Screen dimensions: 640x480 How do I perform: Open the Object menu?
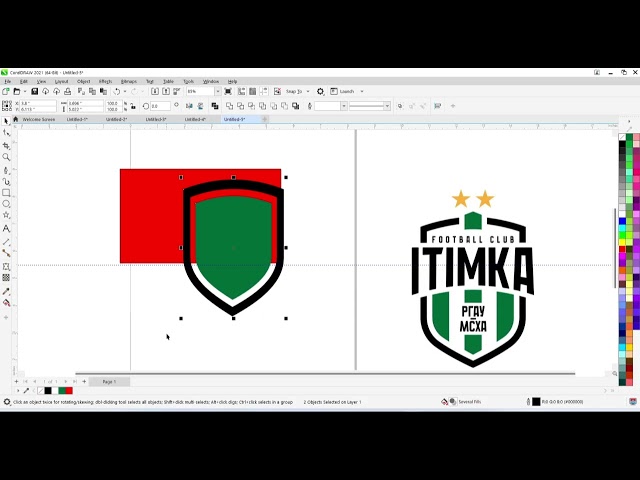[83, 82]
